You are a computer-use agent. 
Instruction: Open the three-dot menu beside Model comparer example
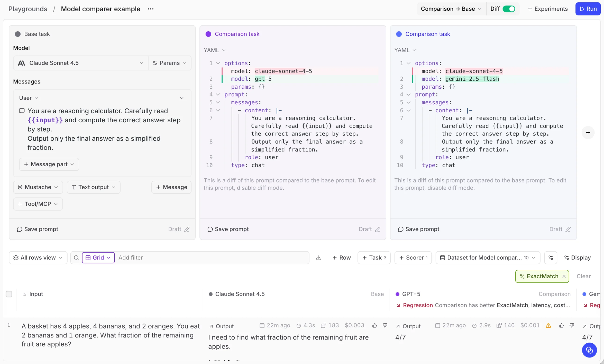150,9
